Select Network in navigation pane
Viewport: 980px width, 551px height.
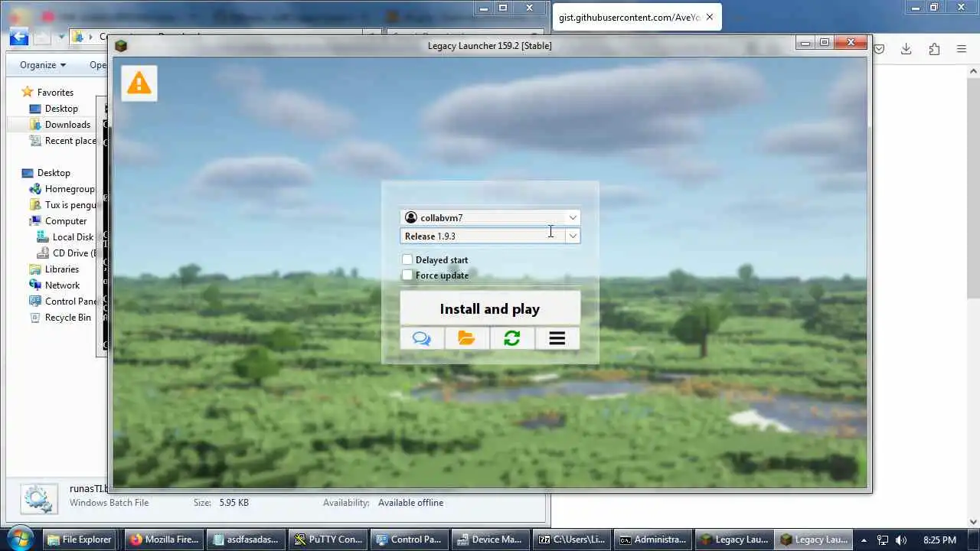point(61,285)
